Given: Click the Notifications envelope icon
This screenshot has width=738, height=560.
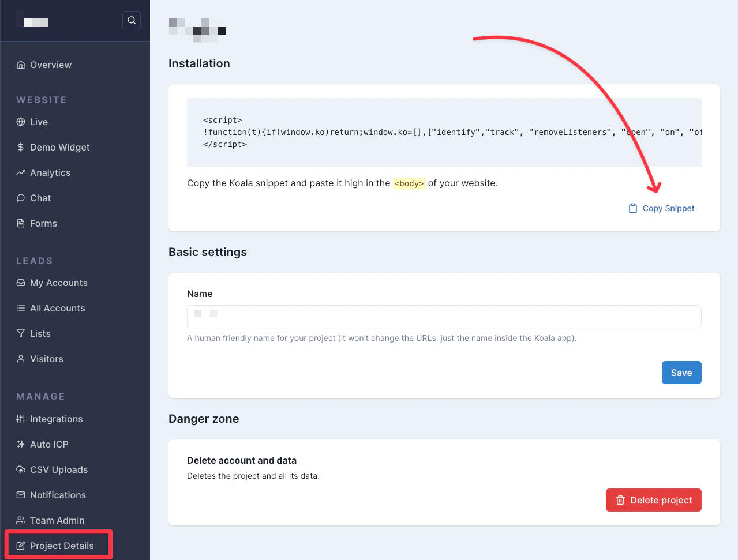Looking at the screenshot, I should 21,495.
